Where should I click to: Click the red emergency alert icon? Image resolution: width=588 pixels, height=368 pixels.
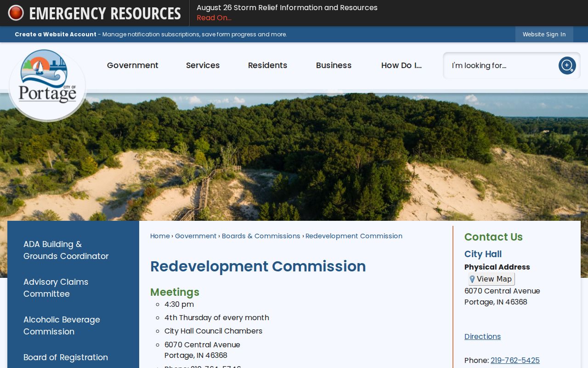click(16, 13)
